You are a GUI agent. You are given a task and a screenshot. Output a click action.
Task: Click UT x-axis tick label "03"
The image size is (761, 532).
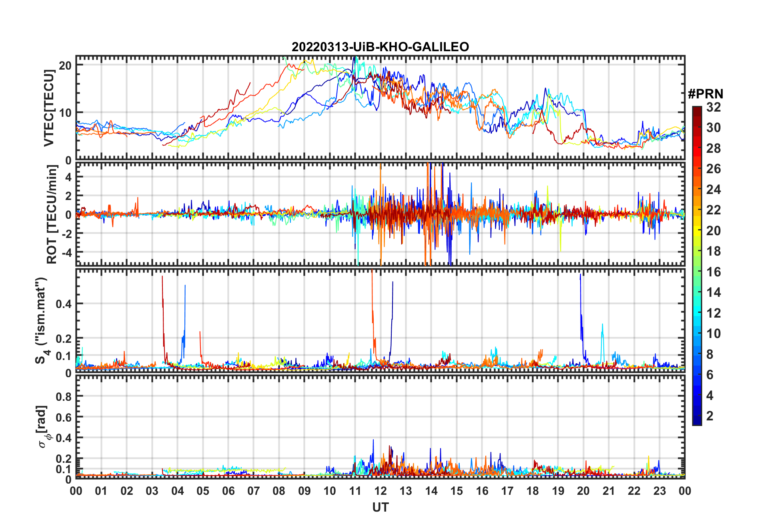(x=152, y=491)
